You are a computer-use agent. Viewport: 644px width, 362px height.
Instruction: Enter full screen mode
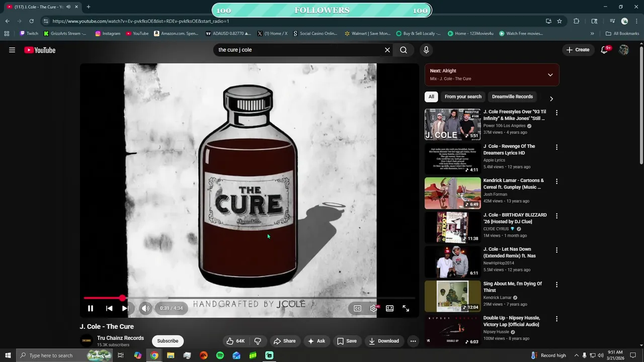tap(406, 308)
